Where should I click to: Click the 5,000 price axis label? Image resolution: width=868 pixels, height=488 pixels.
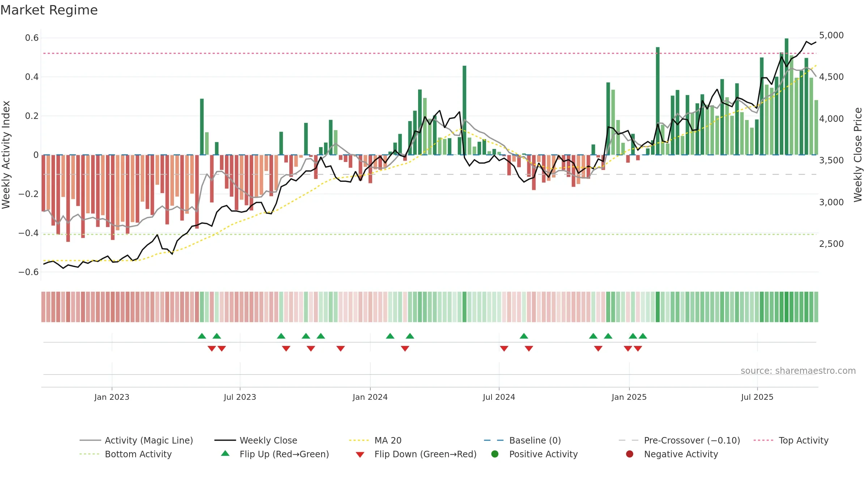[831, 35]
